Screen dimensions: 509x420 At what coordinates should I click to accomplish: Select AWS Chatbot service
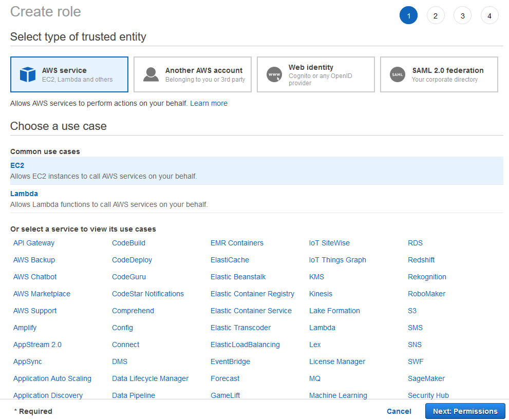pyautogui.click(x=35, y=277)
